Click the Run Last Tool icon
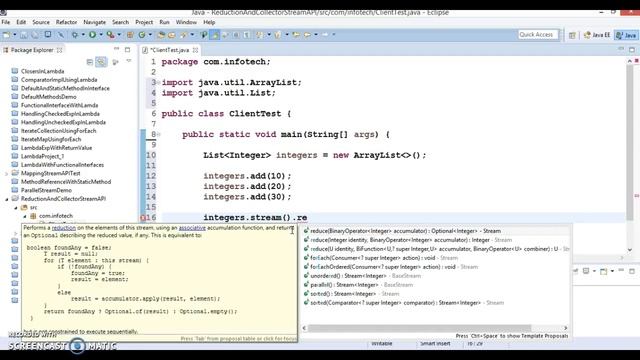Image resolution: width=640 pixels, height=360 pixels. (111, 35)
